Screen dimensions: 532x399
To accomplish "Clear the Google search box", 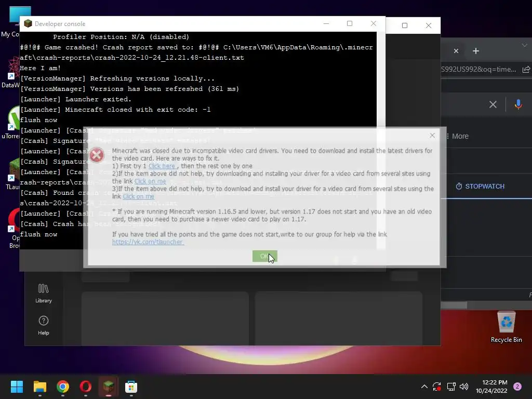I will point(493,104).
